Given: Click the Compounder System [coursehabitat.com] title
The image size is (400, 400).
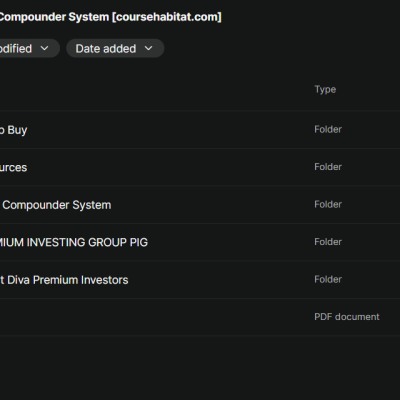Looking at the screenshot, I should coord(110,17).
